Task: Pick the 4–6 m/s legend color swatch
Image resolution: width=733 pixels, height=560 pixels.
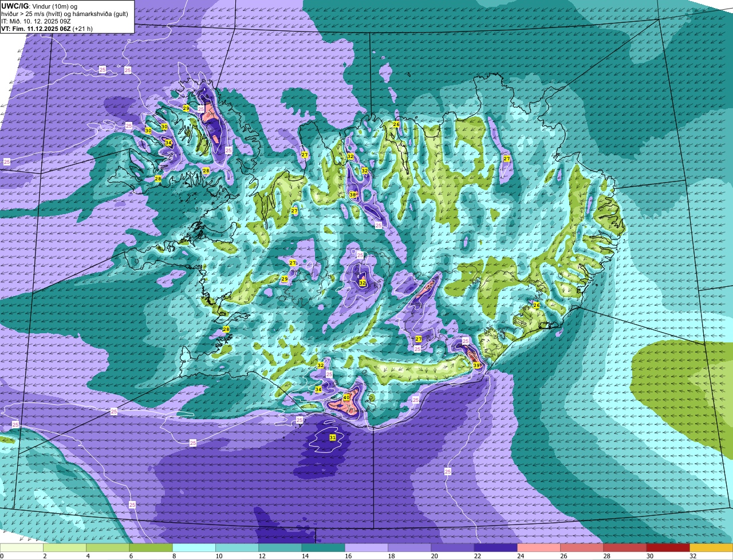Action: [x=108, y=547]
